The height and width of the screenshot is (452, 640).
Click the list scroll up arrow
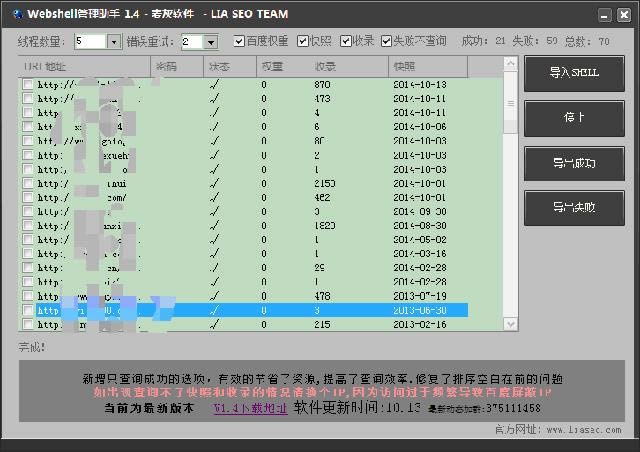coord(510,63)
